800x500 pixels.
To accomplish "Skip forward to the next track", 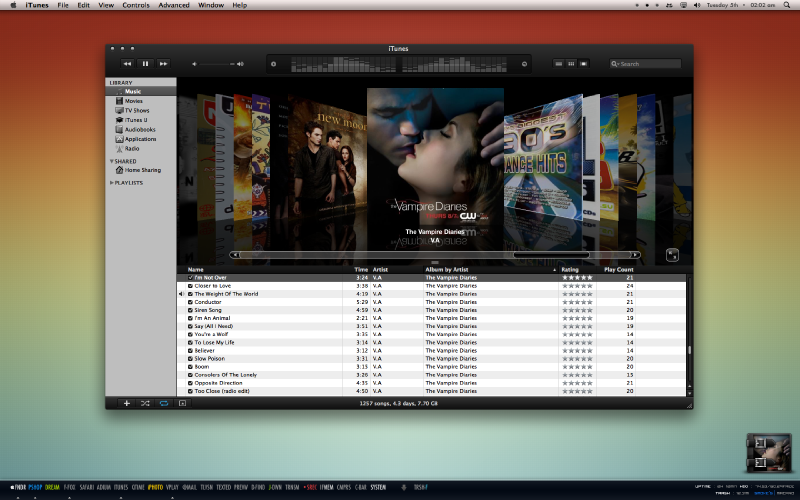I will [x=163, y=64].
